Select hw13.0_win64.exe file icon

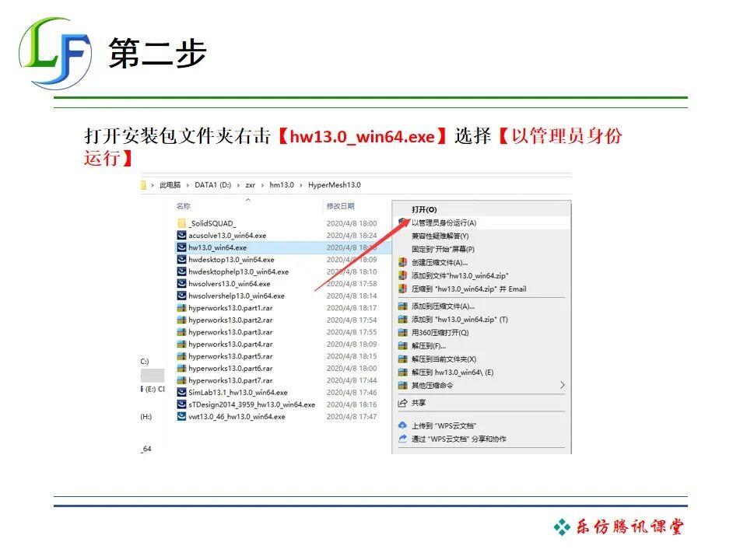(181, 247)
